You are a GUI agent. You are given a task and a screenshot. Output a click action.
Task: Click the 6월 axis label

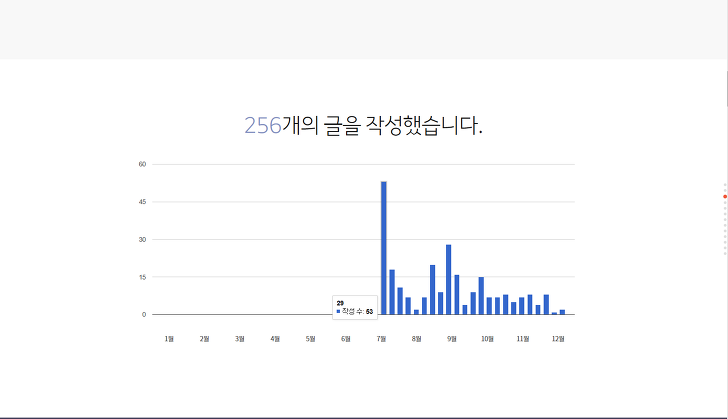pos(345,339)
